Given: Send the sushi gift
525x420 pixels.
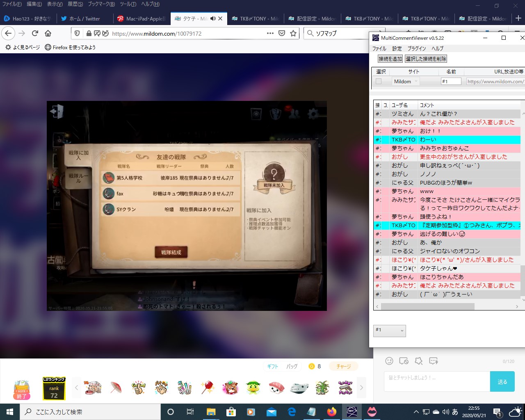Looking at the screenshot, I should coord(276,387).
